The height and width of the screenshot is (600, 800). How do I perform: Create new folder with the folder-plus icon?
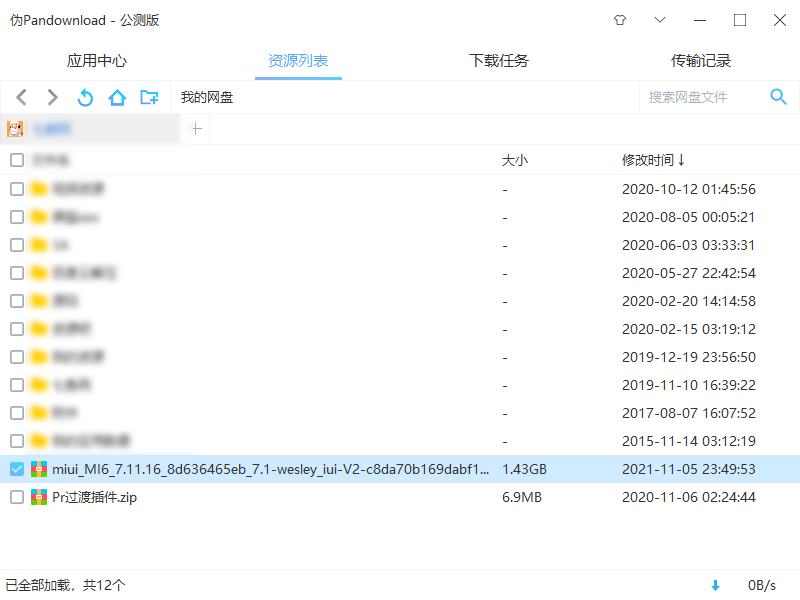[151, 97]
